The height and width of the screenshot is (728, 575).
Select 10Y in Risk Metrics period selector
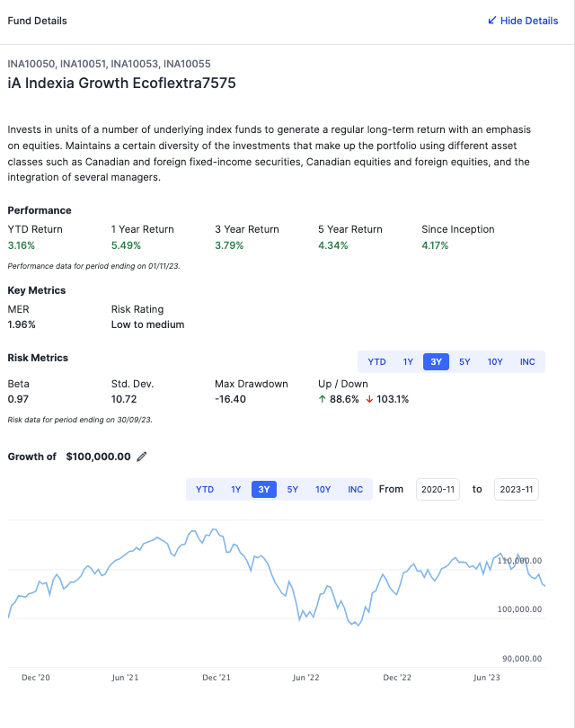tap(495, 361)
